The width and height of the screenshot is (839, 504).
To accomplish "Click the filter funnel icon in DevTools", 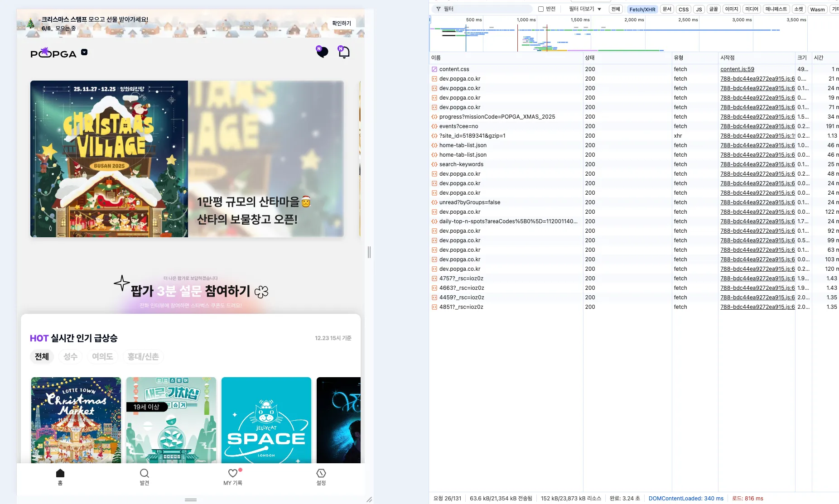I will coord(438,9).
